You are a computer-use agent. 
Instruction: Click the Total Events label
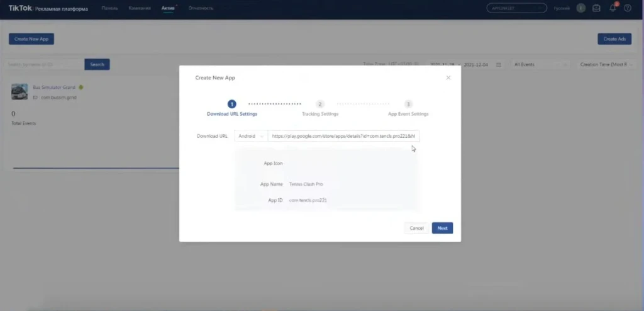pyautogui.click(x=23, y=123)
